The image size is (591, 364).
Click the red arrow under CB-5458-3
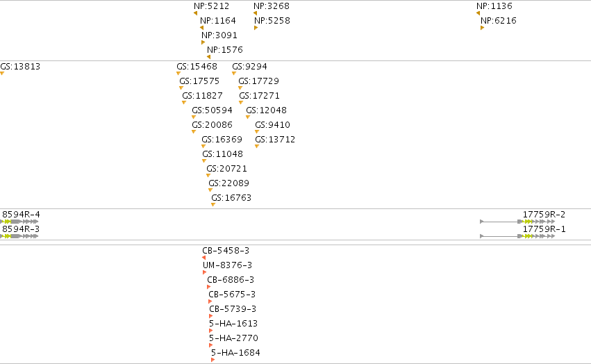click(204, 258)
